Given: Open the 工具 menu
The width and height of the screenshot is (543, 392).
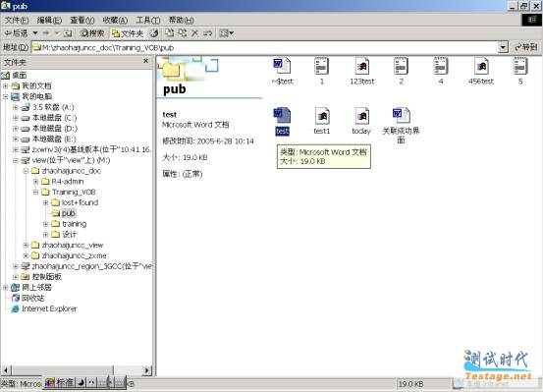Looking at the screenshot, I should [148, 20].
